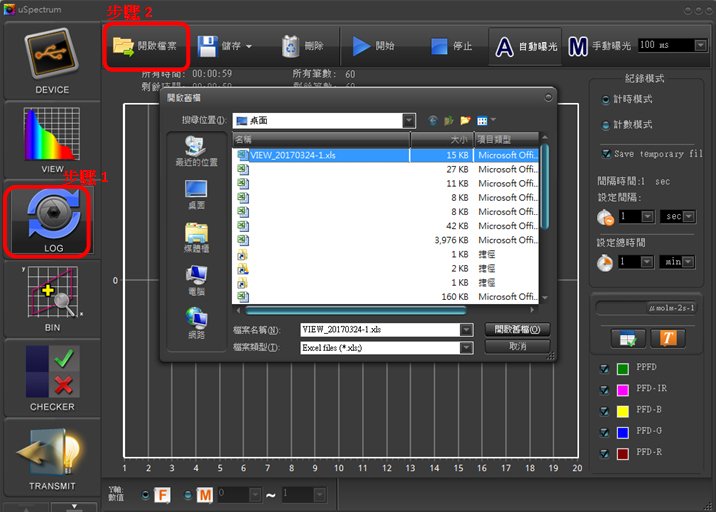Select the timing record mode radio
The height and width of the screenshot is (512, 716).
[605, 99]
